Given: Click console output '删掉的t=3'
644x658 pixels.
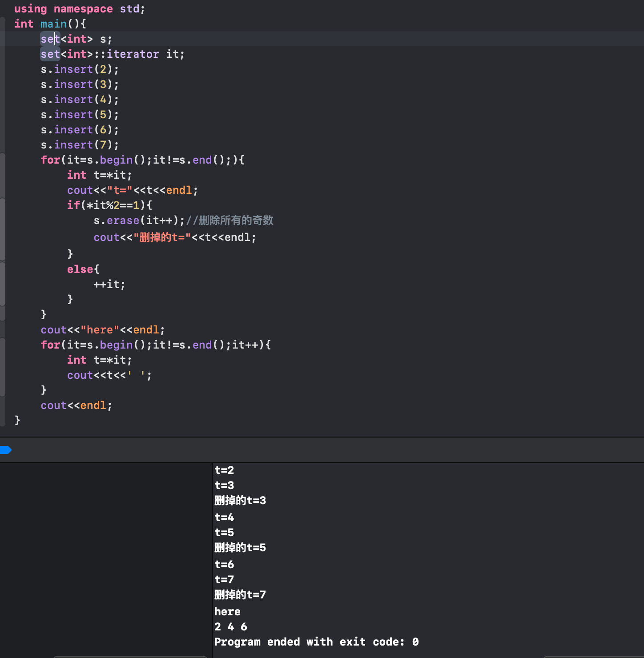Looking at the screenshot, I should tap(240, 501).
